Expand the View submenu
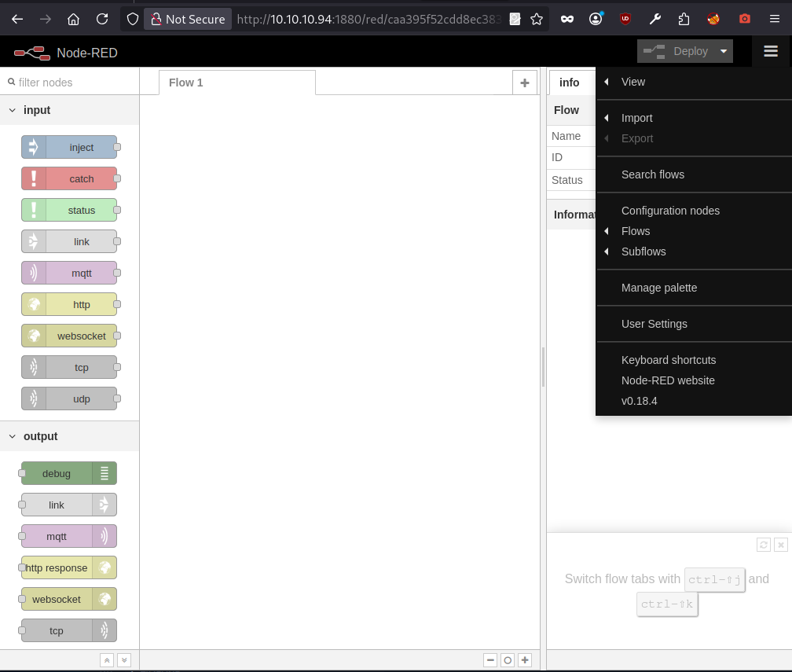 [x=632, y=82]
